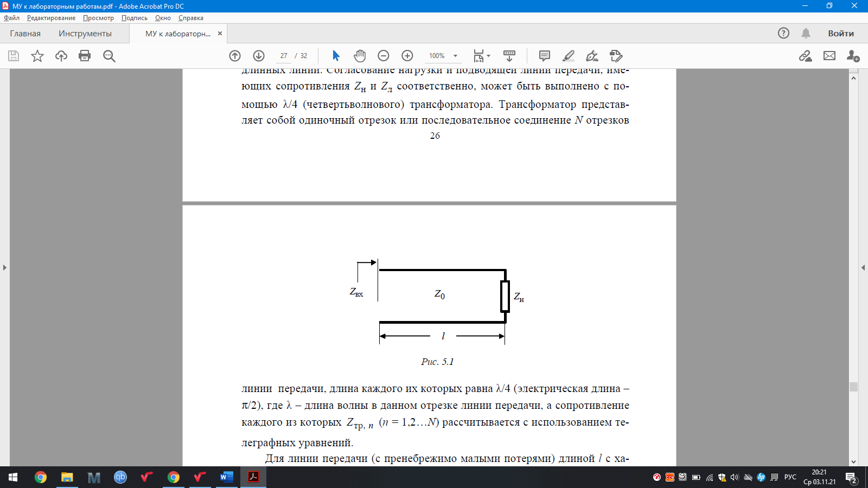Click the vertical scrollbar thumb
Screen dimensions: 868x488
click(854, 387)
